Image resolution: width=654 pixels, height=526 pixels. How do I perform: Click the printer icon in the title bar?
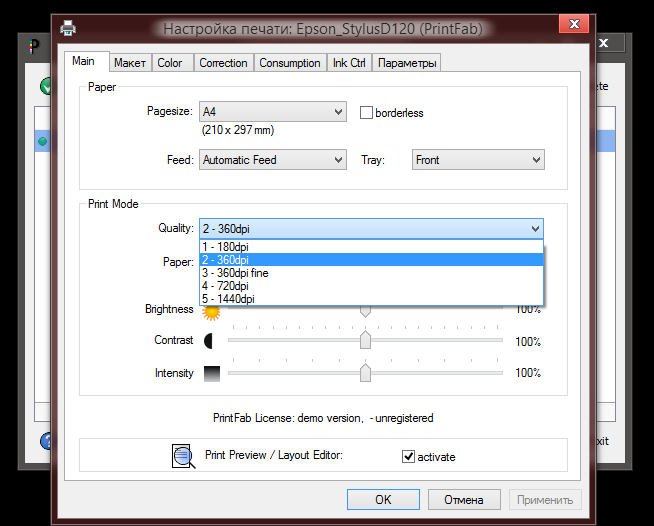coord(68,28)
